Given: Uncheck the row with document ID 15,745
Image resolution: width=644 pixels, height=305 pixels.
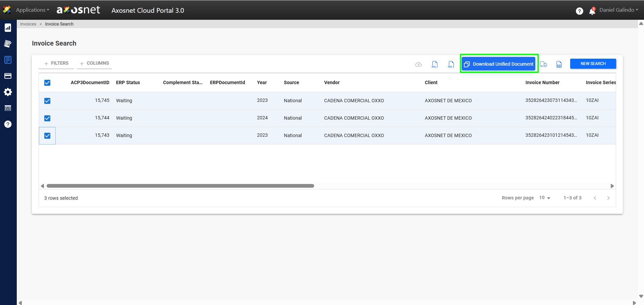Looking at the screenshot, I should pyautogui.click(x=47, y=101).
